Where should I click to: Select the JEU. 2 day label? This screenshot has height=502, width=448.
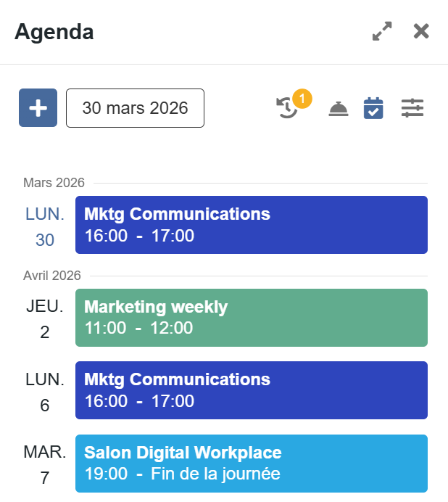click(x=45, y=319)
